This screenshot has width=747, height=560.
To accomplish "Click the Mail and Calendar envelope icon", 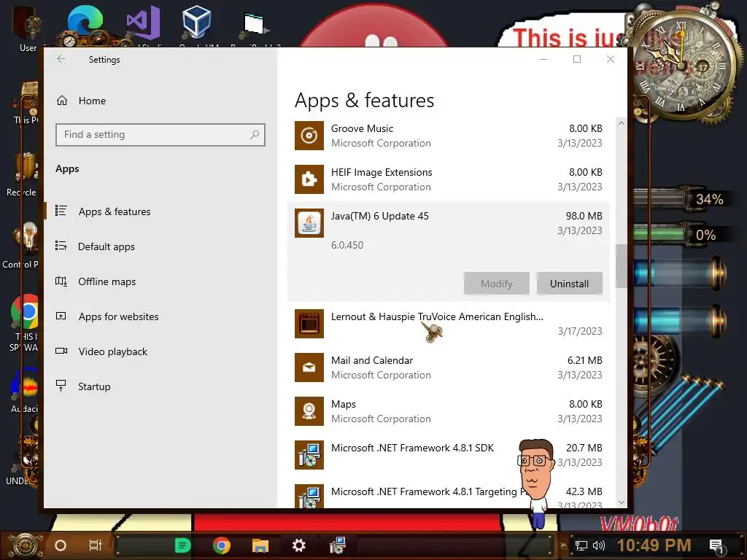I will (x=309, y=367).
